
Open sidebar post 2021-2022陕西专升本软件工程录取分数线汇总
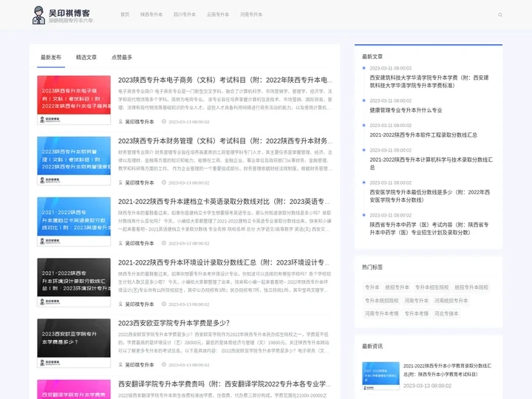423,134
